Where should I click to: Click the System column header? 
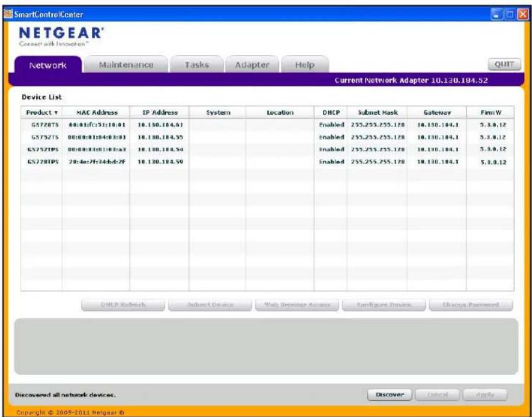pyautogui.click(x=217, y=112)
